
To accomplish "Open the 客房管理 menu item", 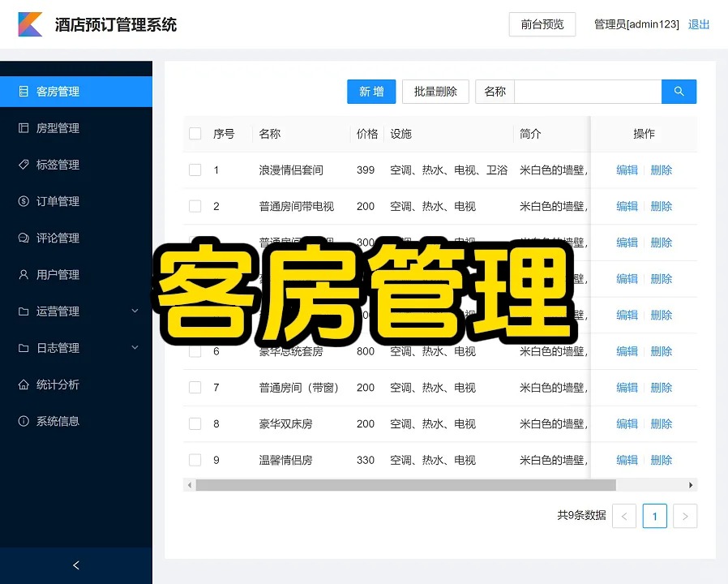I will (x=58, y=92).
